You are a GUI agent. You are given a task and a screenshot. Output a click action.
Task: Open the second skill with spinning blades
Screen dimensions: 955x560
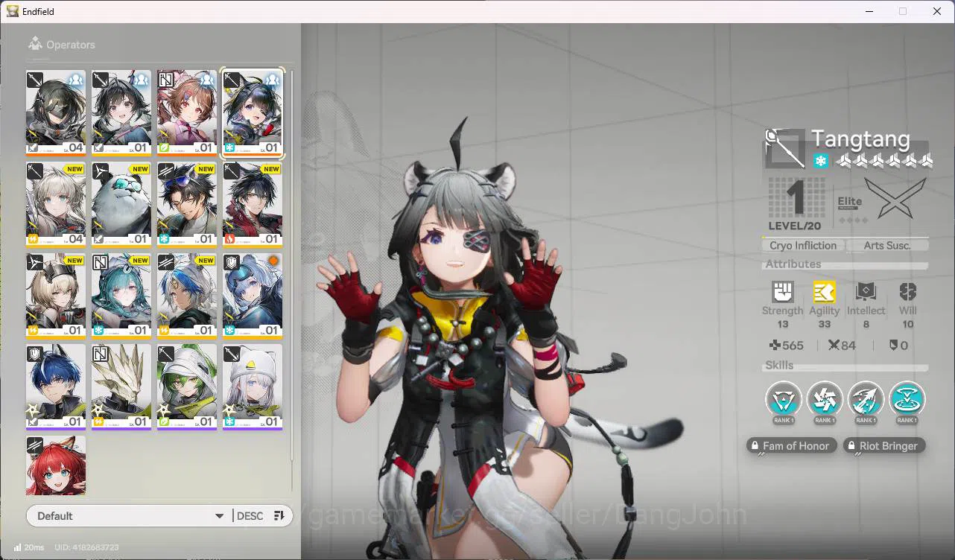[825, 400]
